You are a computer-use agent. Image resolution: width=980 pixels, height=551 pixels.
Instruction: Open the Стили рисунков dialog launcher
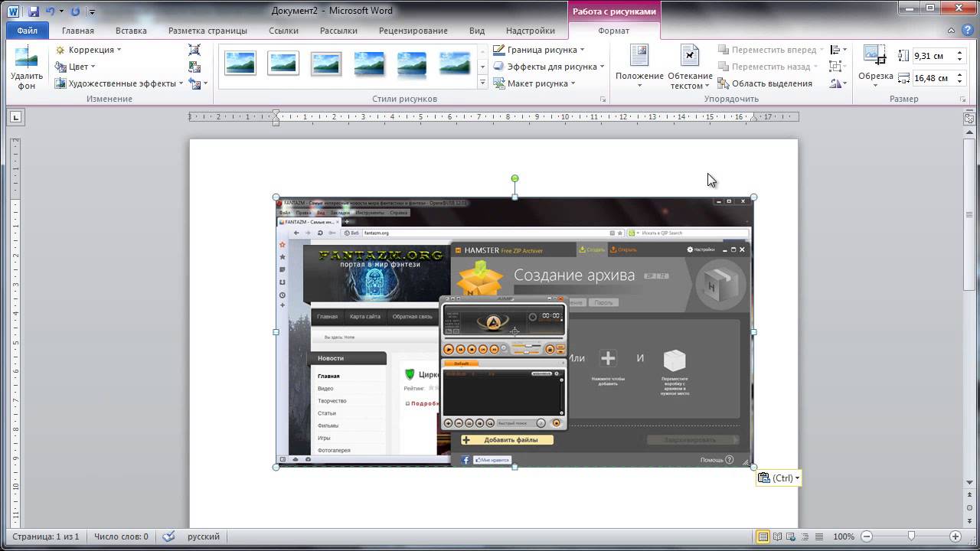coord(603,99)
